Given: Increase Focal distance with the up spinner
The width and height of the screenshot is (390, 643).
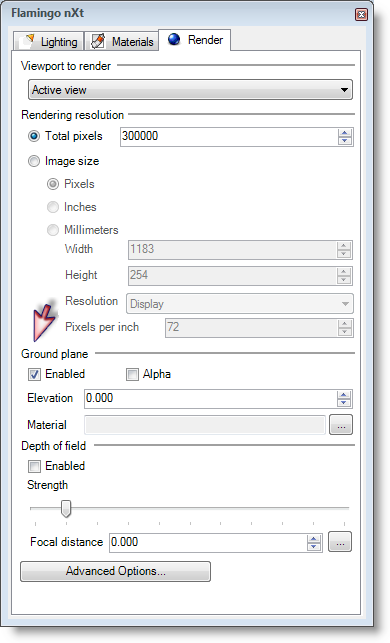Looking at the screenshot, I should tap(313, 539).
